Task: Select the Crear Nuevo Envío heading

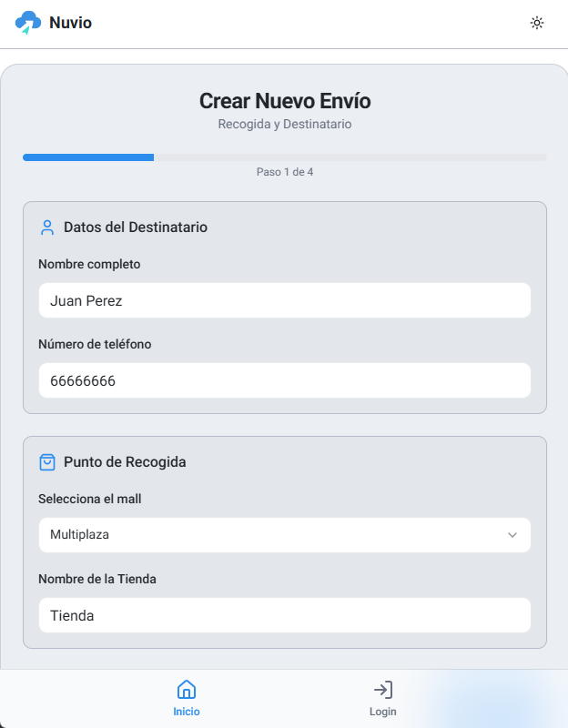Action: click(284, 101)
